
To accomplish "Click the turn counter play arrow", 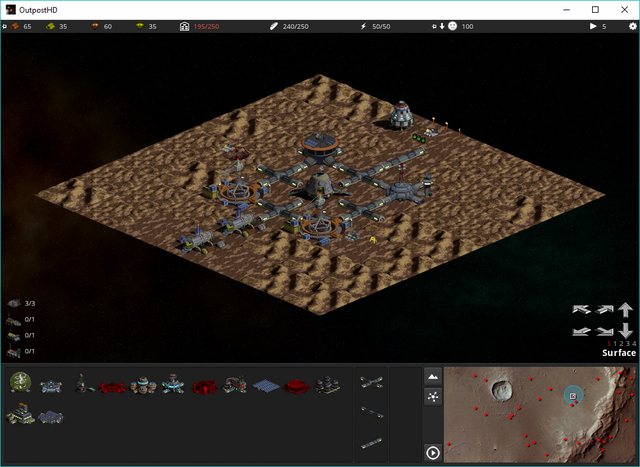I will (593, 26).
